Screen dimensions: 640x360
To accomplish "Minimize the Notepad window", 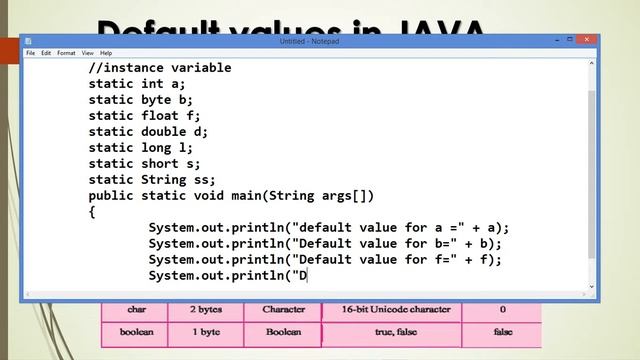I will (x=557, y=40).
